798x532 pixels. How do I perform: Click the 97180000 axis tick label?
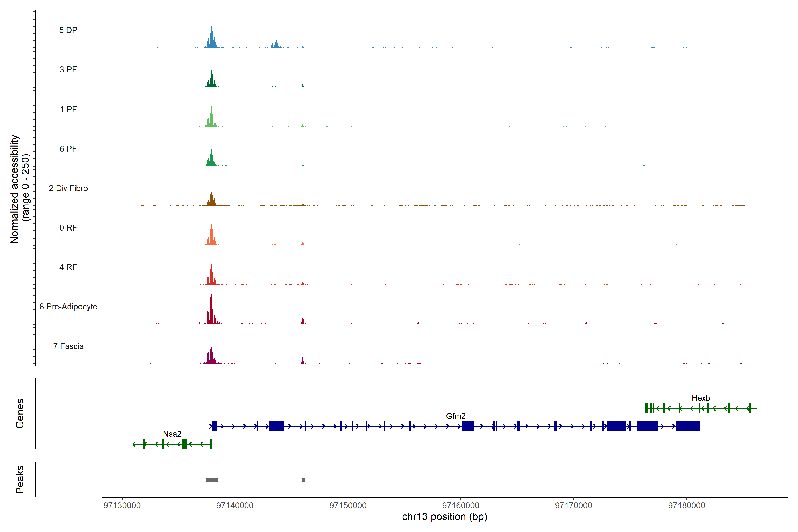pos(686,506)
